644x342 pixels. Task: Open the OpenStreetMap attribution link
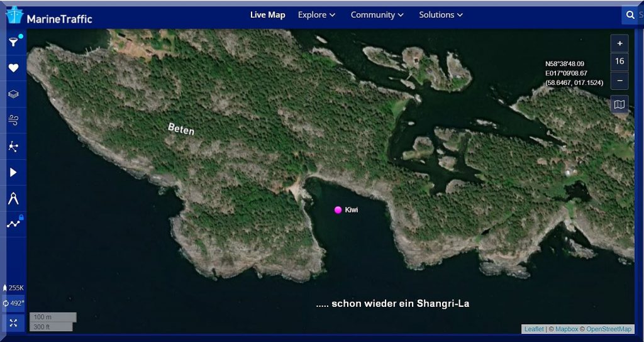pos(608,329)
